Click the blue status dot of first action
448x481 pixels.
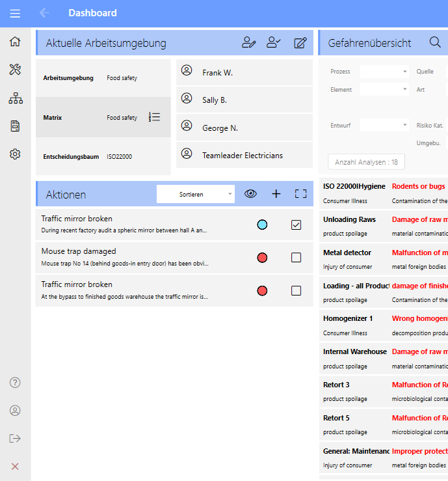coord(262,225)
